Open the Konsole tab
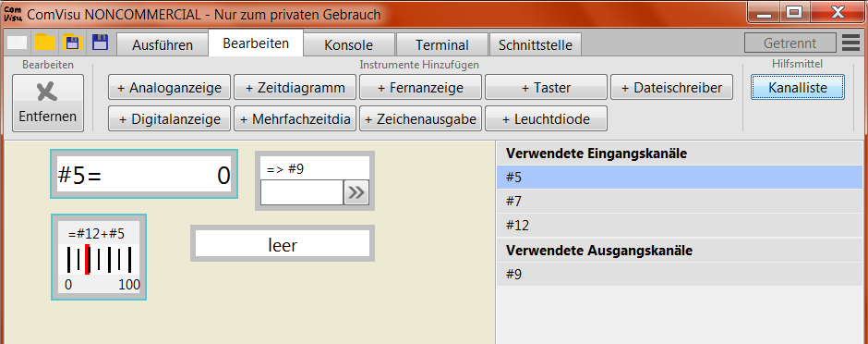 tap(349, 45)
